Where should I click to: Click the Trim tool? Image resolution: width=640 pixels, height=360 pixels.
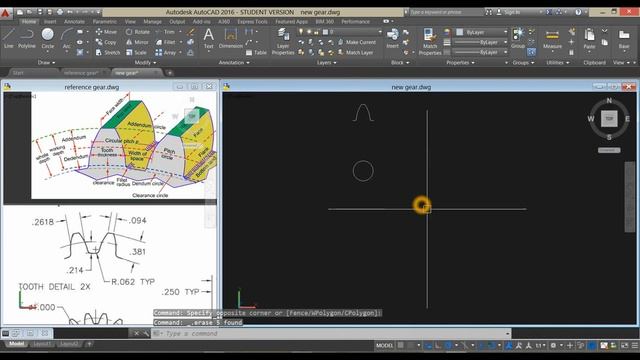pos(165,31)
